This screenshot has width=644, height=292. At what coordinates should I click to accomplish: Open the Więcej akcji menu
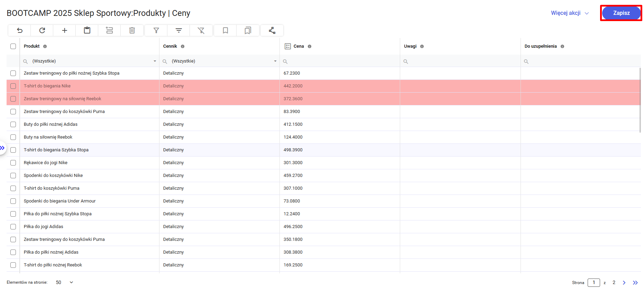tap(569, 13)
